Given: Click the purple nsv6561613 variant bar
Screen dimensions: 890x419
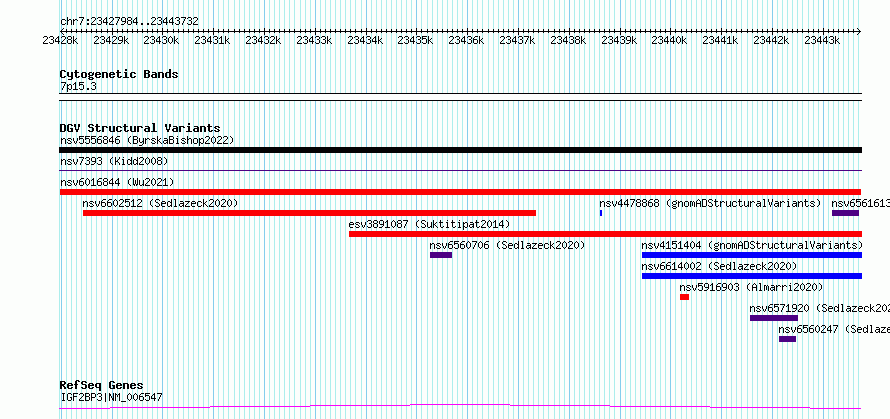Looking at the screenshot, I should [845, 213].
